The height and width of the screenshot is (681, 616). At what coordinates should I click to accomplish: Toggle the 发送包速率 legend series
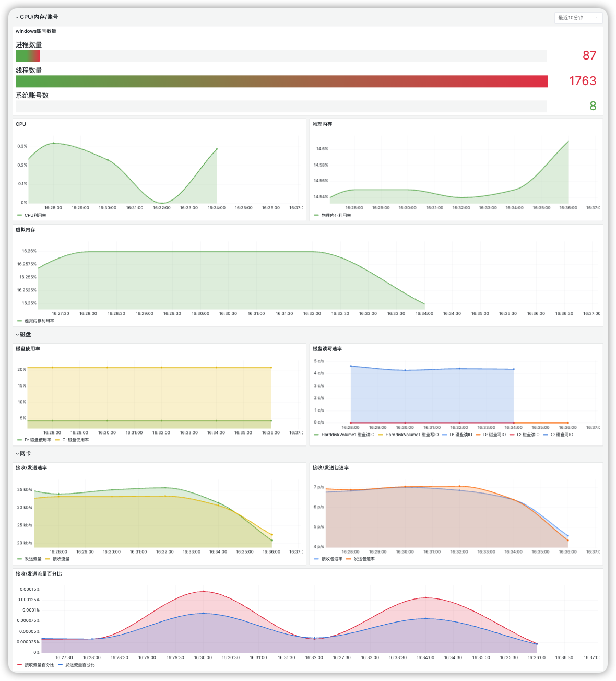pyautogui.click(x=361, y=559)
